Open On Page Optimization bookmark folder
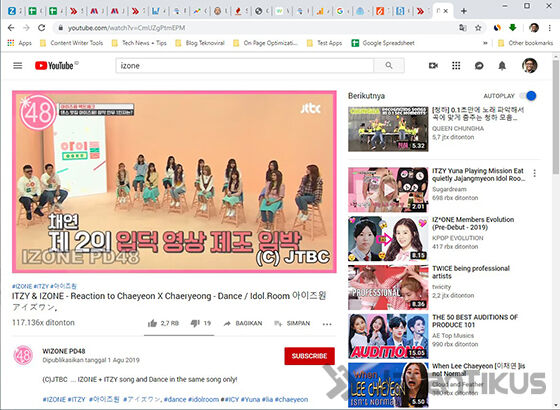Screen dimensions: 560x410 tap(265, 43)
